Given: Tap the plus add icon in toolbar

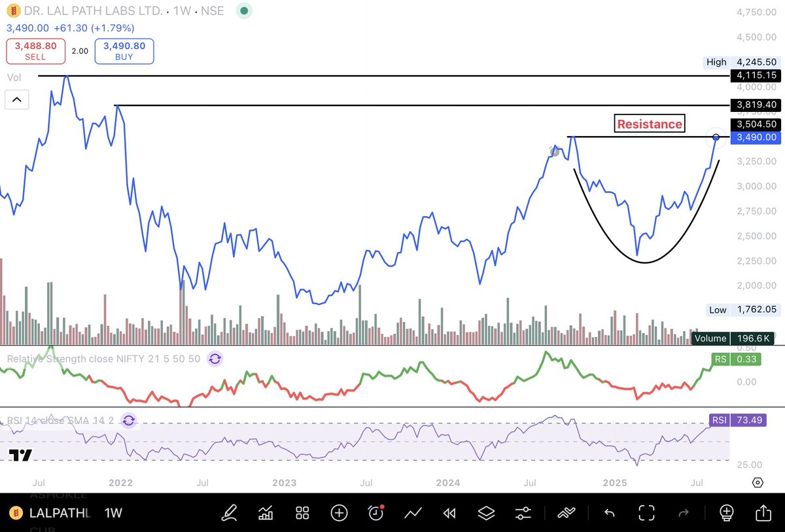Looking at the screenshot, I should [339, 513].
